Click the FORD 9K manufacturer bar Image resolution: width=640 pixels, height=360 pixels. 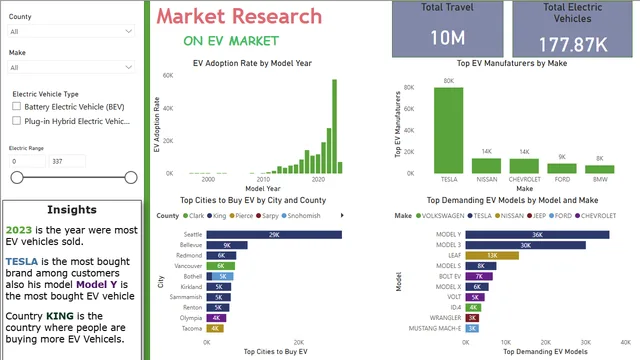point(562,168)
